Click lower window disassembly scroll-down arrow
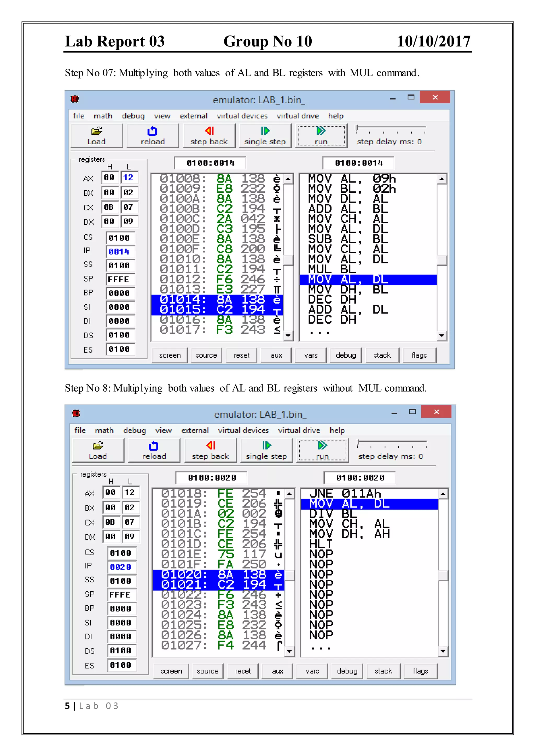The width and height of the screenshot is (535, 756). [x=443, y=651]
